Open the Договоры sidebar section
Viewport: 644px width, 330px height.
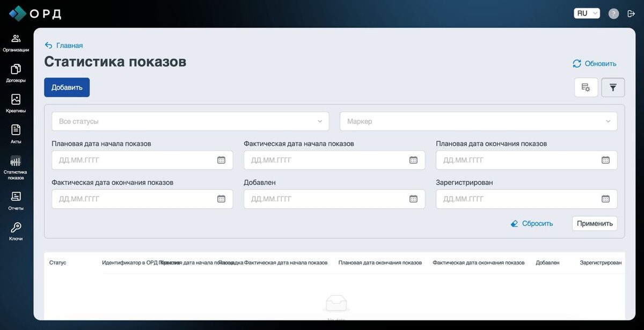coord(16,74)
